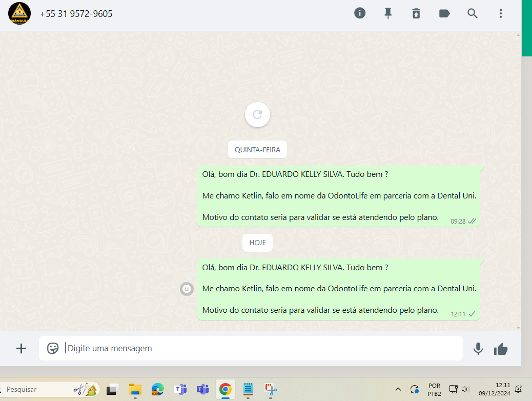This screenshot has height=401, width=532.
Task: Open the sync status tray icon
Action: click(414, 389)
